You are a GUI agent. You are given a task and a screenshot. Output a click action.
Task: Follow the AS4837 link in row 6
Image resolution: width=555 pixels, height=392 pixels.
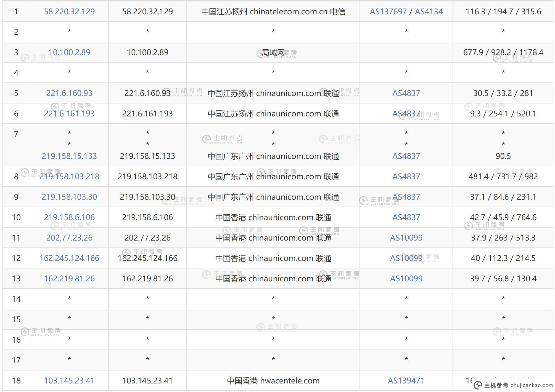(x=406, y=114)
